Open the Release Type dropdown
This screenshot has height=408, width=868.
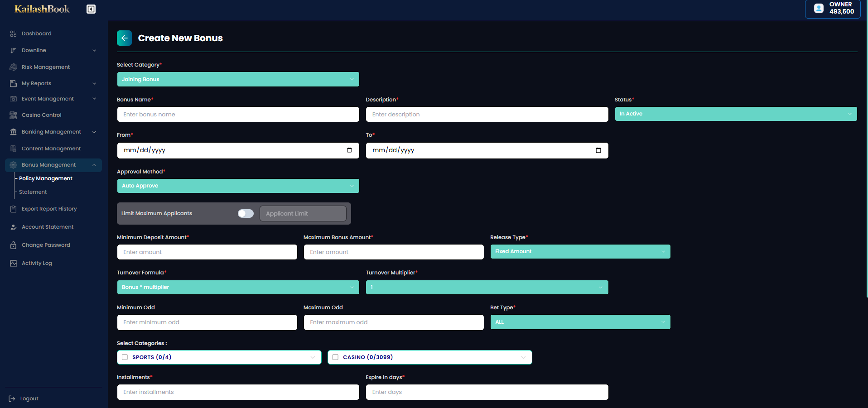pyautogui.click(x=580, y=251)
